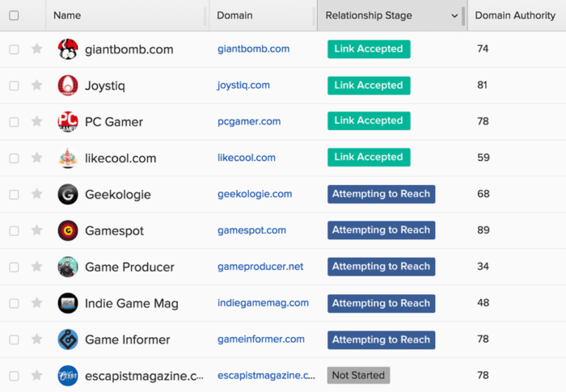Open the pcgamer.com domain link

tap(249, 121)
